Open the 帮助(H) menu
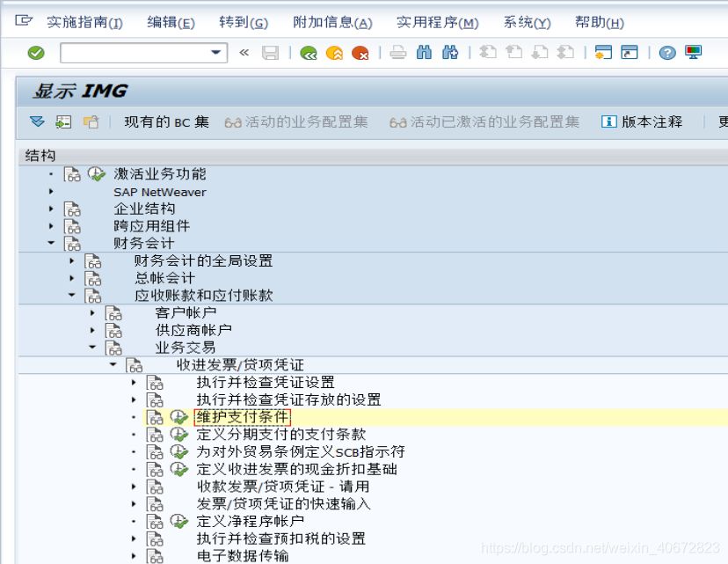The width and height of the screenshot is (728, 564). [600, 22]
